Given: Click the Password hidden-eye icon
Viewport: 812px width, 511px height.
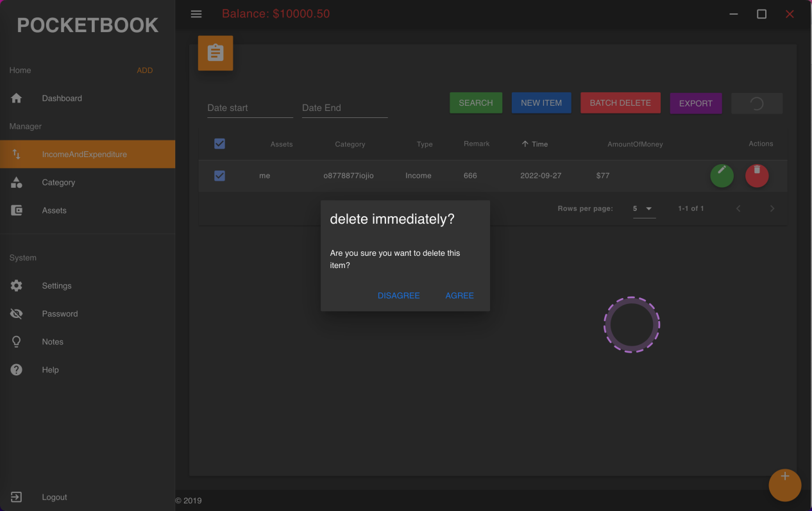Looking at the screenshot, I should pos(17,314).
